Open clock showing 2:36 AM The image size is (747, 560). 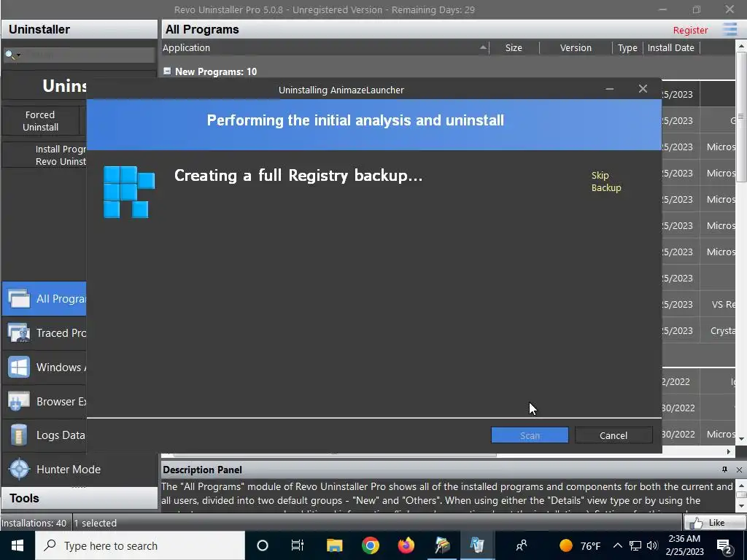tap(684, 545)
